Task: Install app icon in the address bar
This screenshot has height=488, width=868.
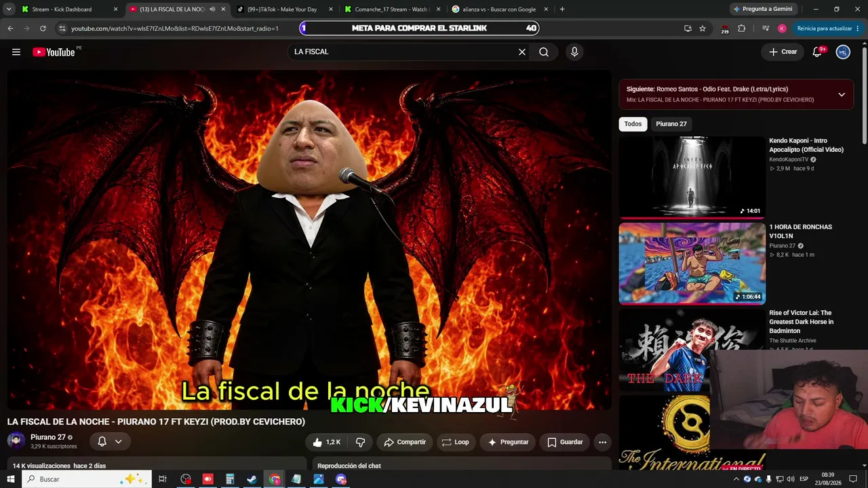Action: click(x=688, y=28)
